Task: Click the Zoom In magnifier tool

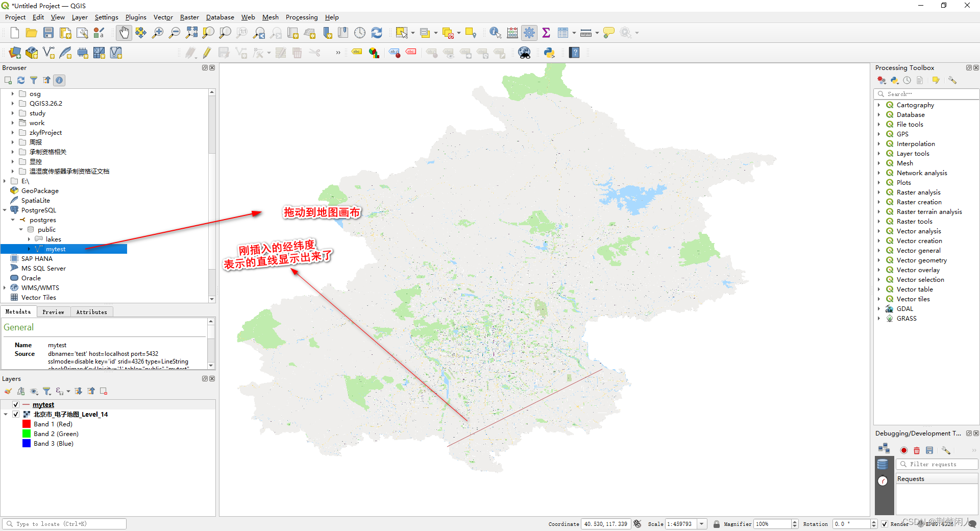Action: tap(158, 32)
